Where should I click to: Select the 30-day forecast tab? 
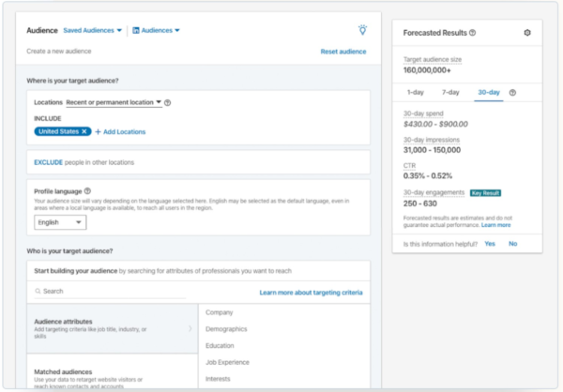pyautogui.click(x=489, y=92)
